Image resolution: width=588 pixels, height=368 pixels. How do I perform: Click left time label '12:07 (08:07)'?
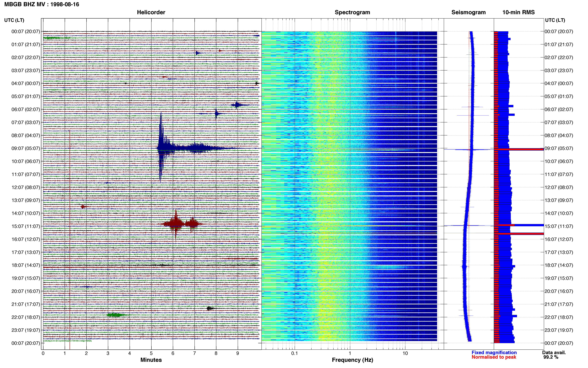pos(26,187)
